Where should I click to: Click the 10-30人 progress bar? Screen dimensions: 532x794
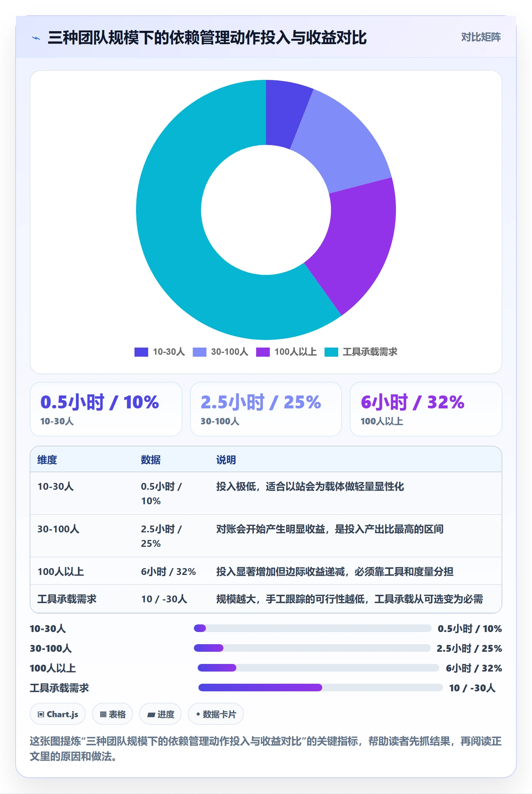(312, 628)
